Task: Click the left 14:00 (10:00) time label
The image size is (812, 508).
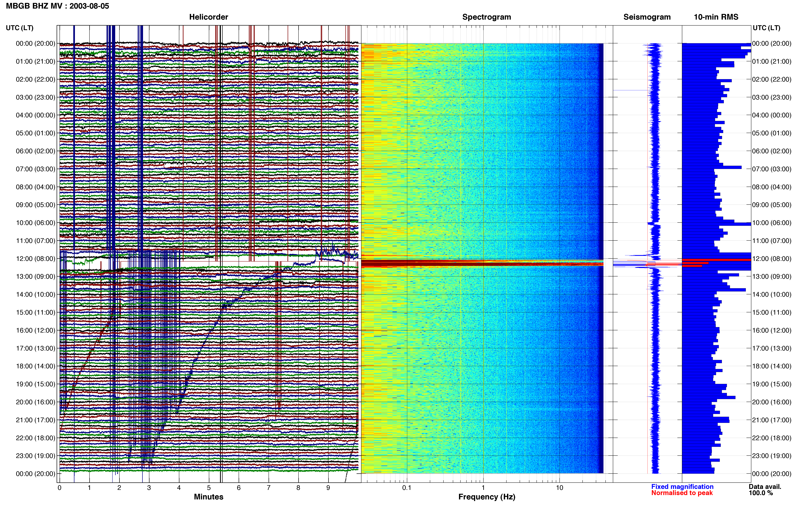Action: tap(36, 294)
